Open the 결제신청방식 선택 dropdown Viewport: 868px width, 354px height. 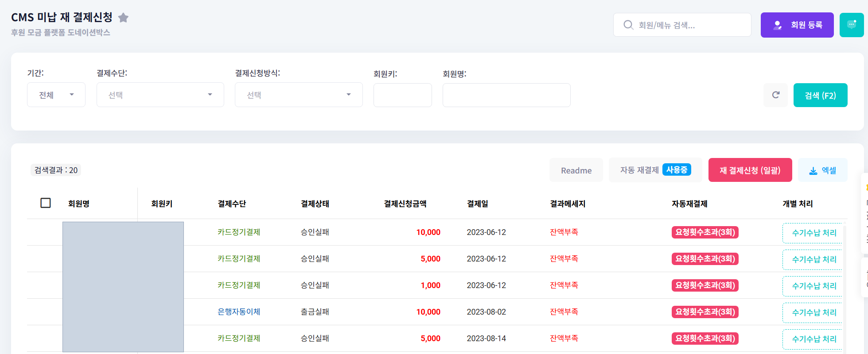click(299, 95)
